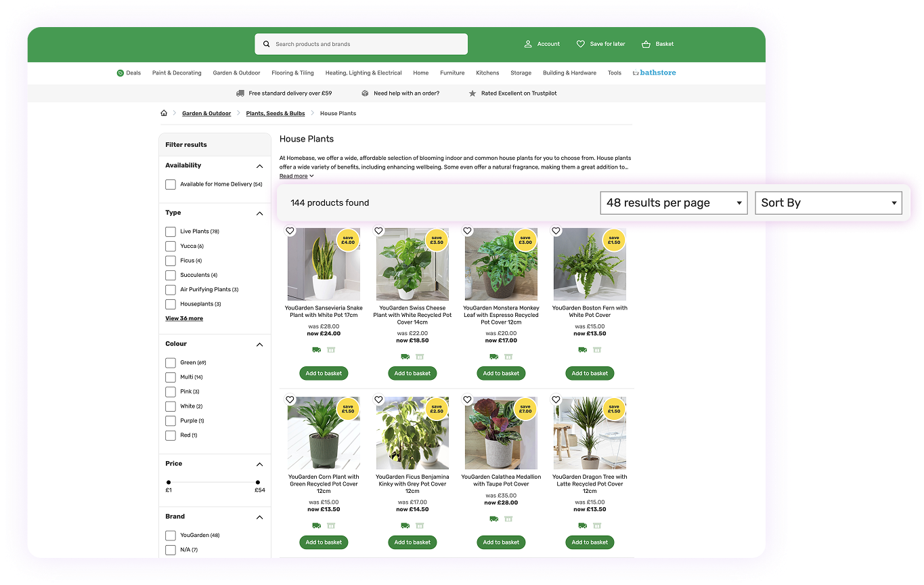The height and width of the screenshot is (585, 924).
Task: Open the 48 results per page dropdown
Action: pos(674,202)
